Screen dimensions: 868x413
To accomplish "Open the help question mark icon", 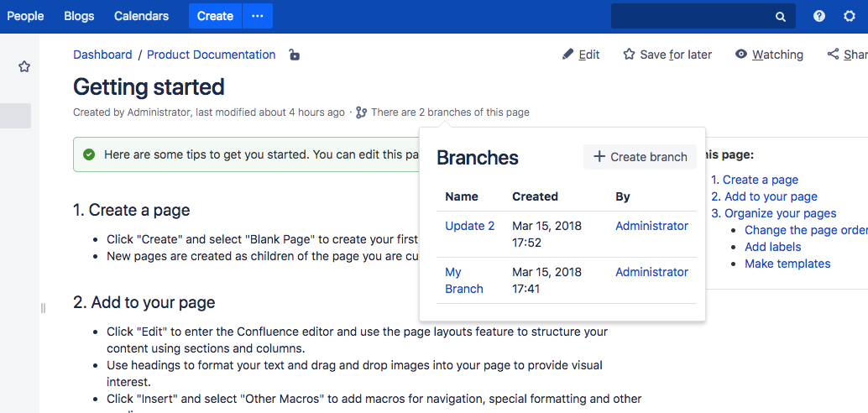I will [819, 16].
